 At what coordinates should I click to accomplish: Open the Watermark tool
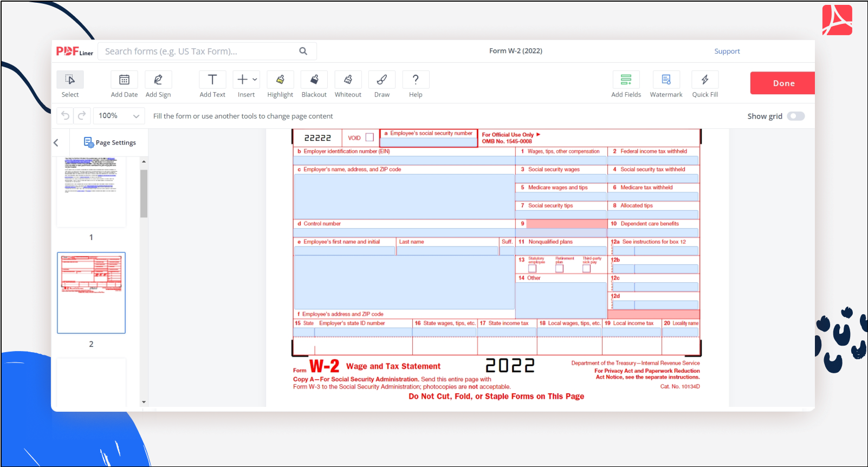(666, 80)
